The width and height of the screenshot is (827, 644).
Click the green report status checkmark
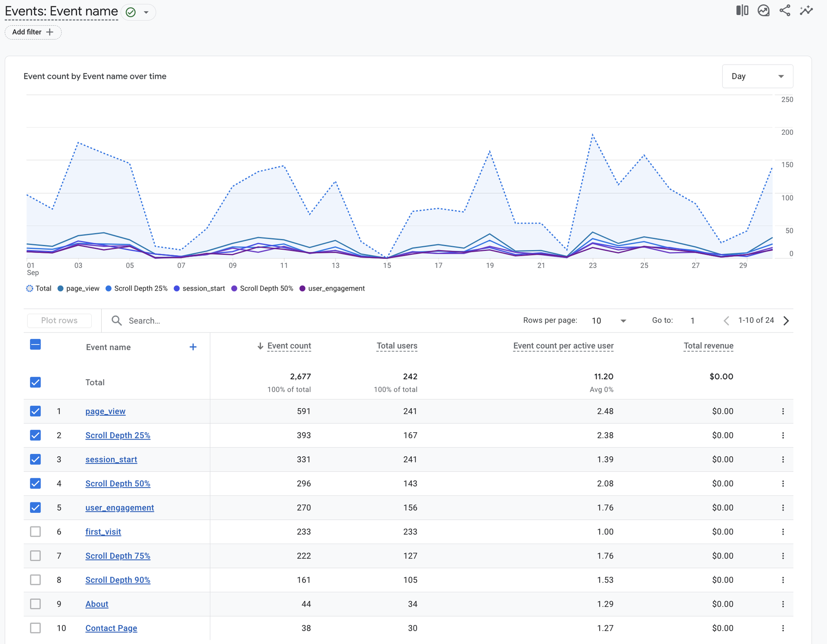pos(131,12)
